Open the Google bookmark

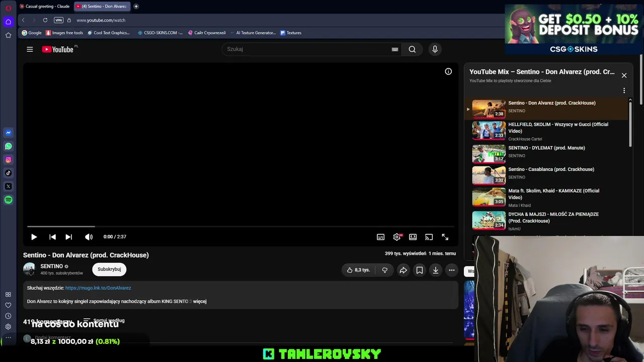point(32,33)
